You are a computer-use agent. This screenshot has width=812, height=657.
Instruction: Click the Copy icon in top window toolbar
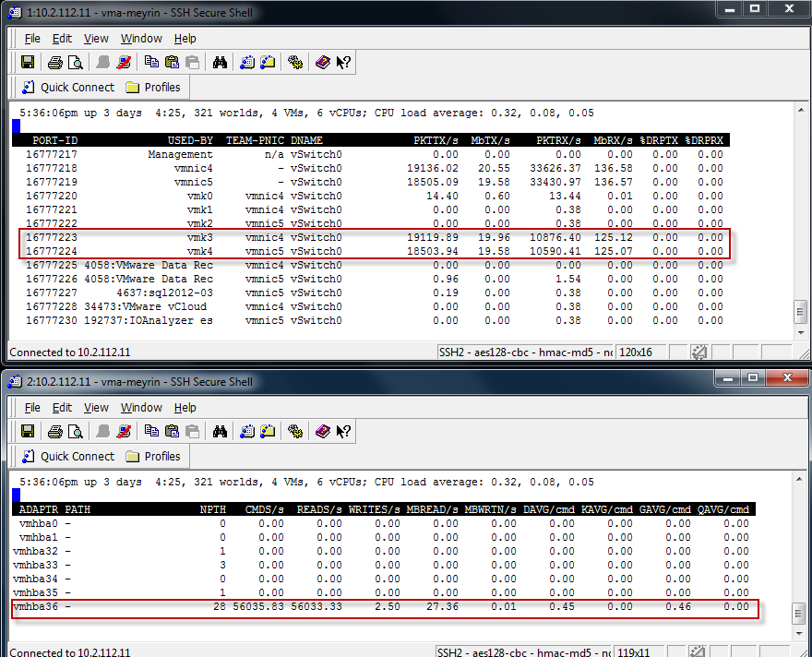151,63
